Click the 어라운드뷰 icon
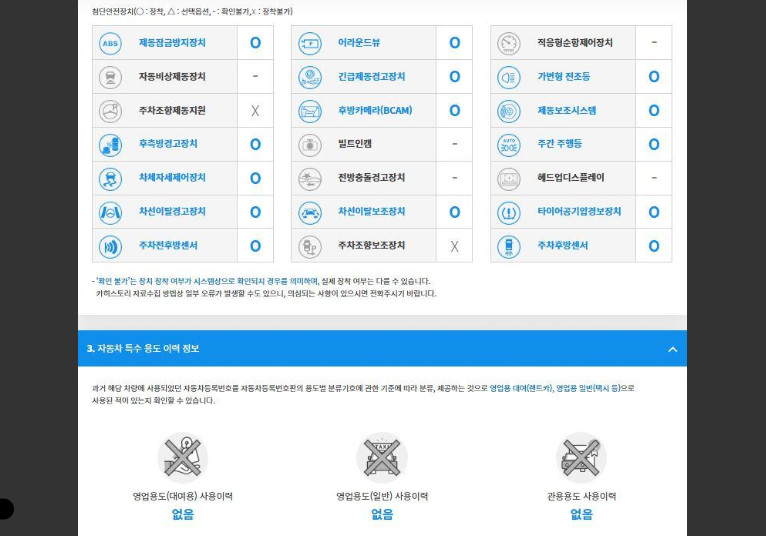766x536 pixels. click(310, 43)
